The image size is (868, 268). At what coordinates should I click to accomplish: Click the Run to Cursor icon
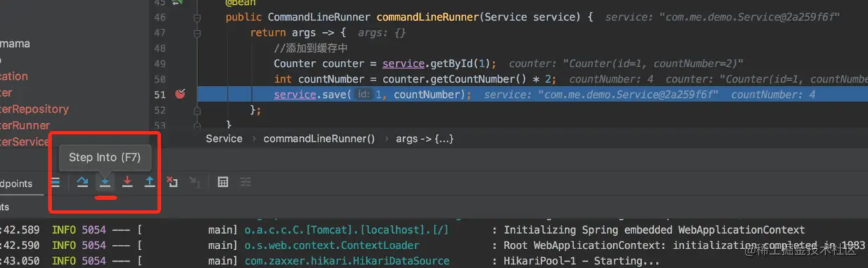coord(195,182)
